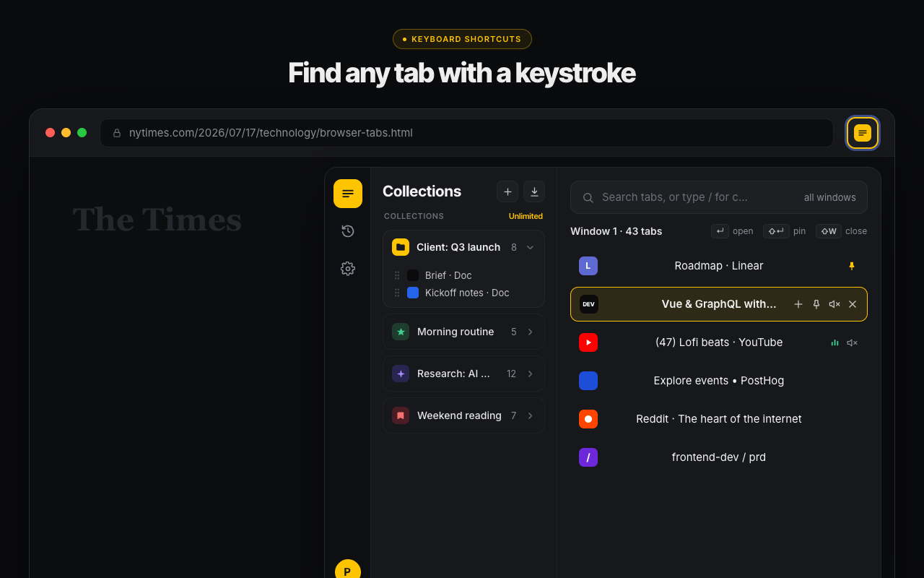
Task: Click the site lock icon in address bar
Action: (x=117, y=133)
